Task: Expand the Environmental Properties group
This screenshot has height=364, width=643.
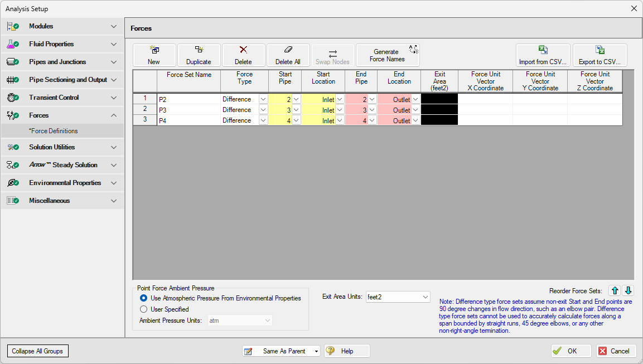Action: 114,183
